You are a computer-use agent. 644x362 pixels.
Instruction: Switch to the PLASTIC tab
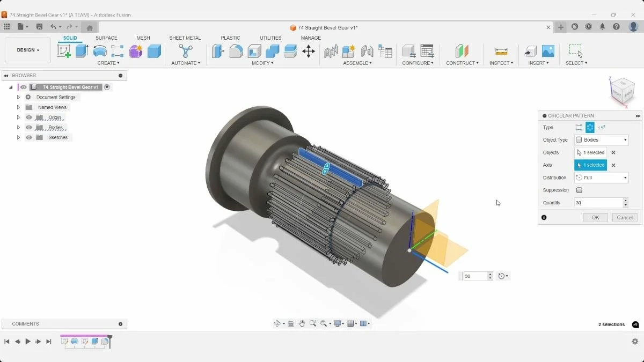[x=230, y=38]
